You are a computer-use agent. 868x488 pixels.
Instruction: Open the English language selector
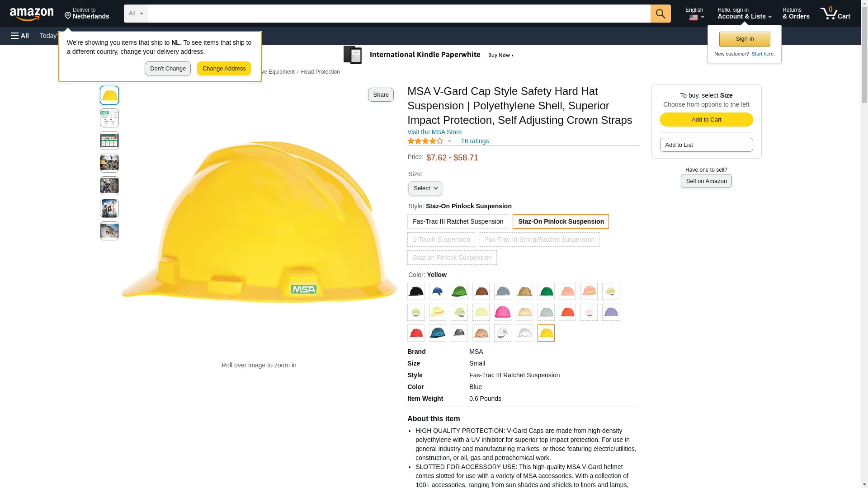pos(694,14)
